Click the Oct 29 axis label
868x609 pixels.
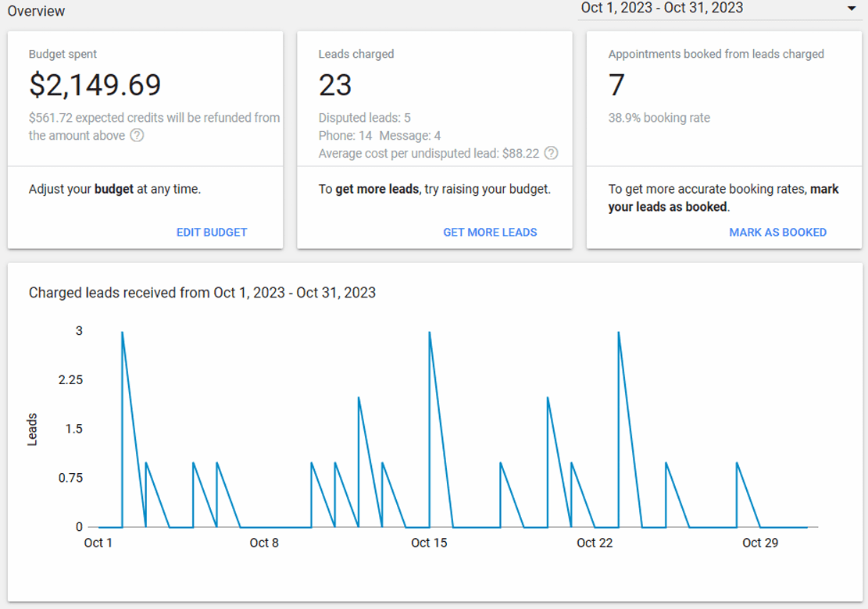760,543
